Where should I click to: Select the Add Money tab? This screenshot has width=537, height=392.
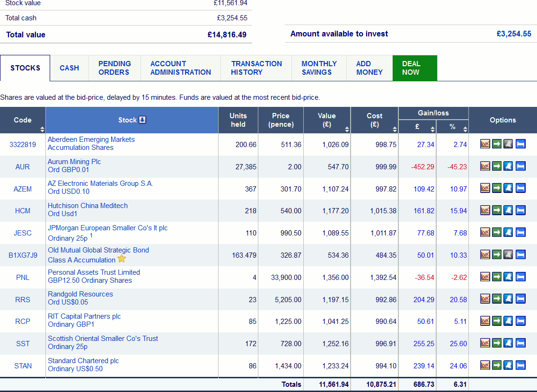click(370, 68)
